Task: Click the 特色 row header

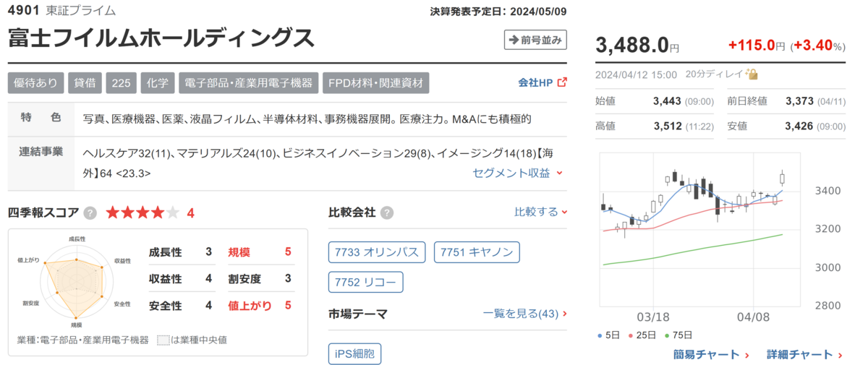Action: point(41,118)
